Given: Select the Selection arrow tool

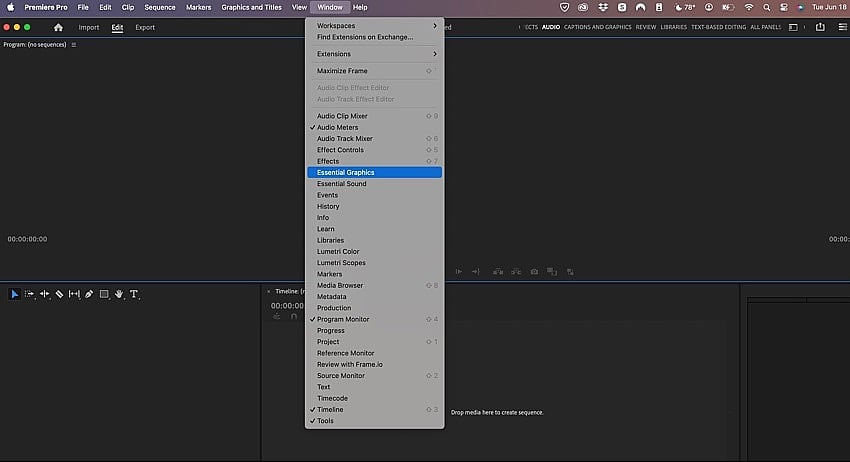Looking at the screenshot, I should 15,294.
